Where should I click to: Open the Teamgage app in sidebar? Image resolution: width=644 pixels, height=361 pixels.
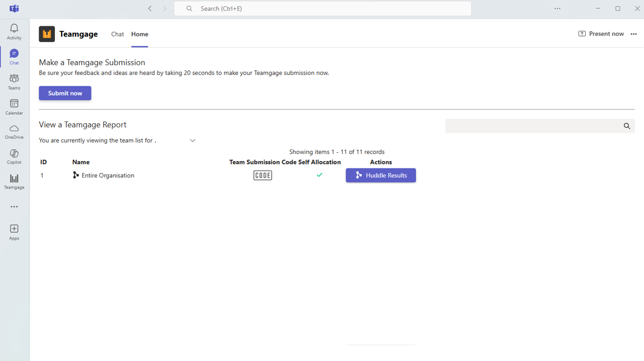pos(14,181)
